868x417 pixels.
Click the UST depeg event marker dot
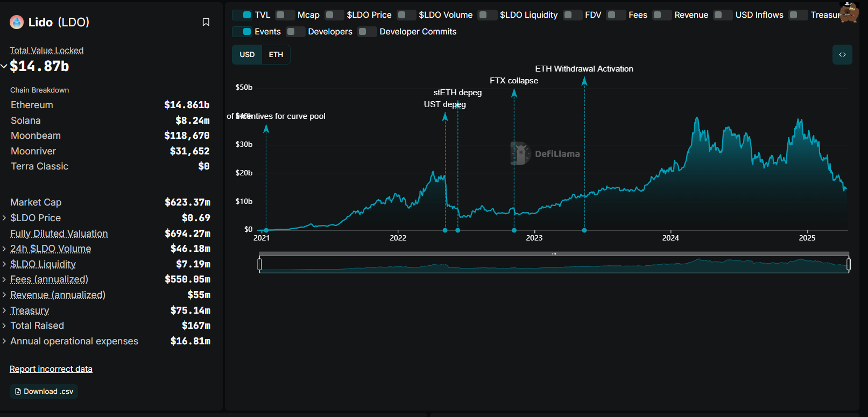pos(445,230)
